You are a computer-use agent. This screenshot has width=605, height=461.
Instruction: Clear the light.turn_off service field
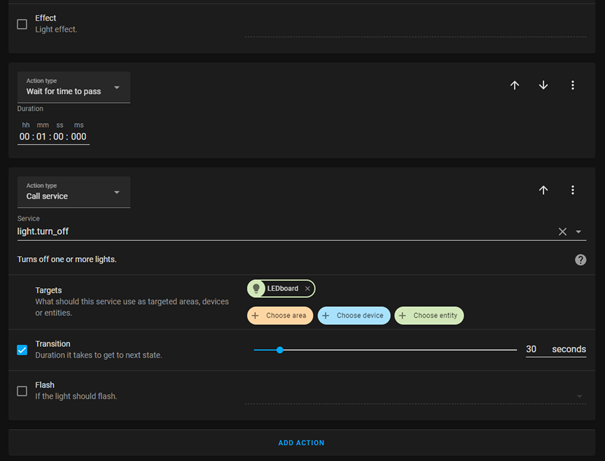click(562, 231)
